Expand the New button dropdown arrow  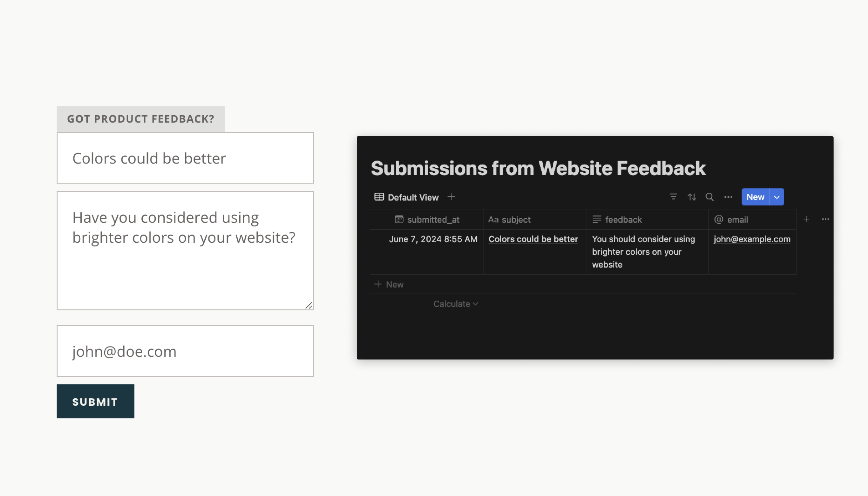[777, 197]
